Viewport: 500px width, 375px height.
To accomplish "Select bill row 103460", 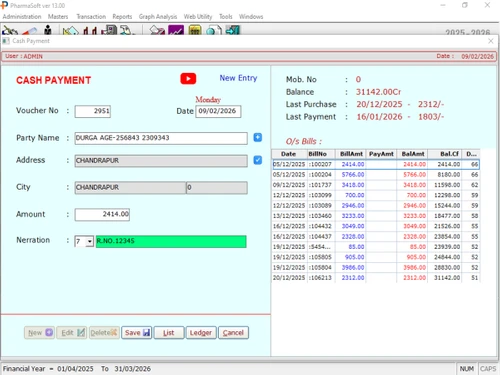I will (x=376, y=216).
